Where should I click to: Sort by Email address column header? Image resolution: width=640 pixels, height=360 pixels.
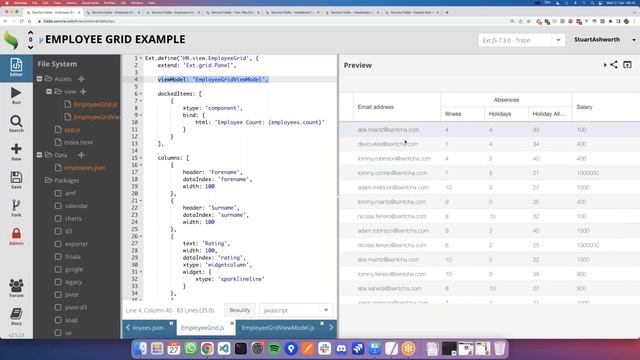(397, 107)
